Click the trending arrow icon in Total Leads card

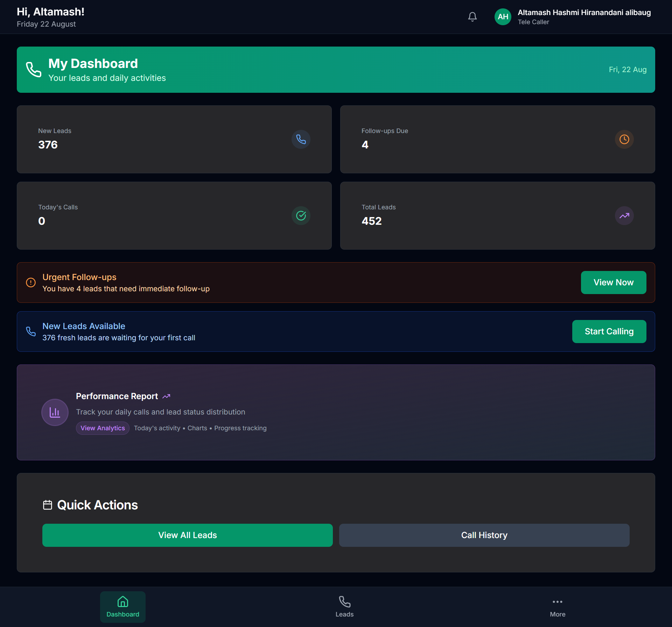pyautogui.click(x=624, y=216)
